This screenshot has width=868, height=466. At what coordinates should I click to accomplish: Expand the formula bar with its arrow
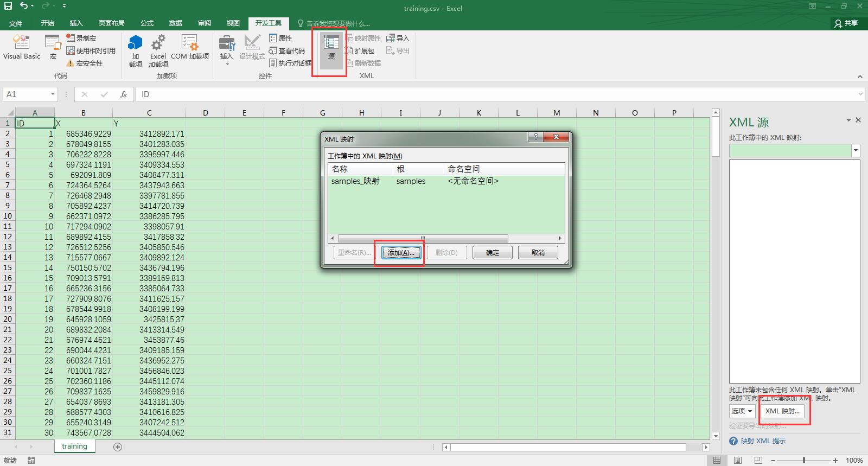860,94
